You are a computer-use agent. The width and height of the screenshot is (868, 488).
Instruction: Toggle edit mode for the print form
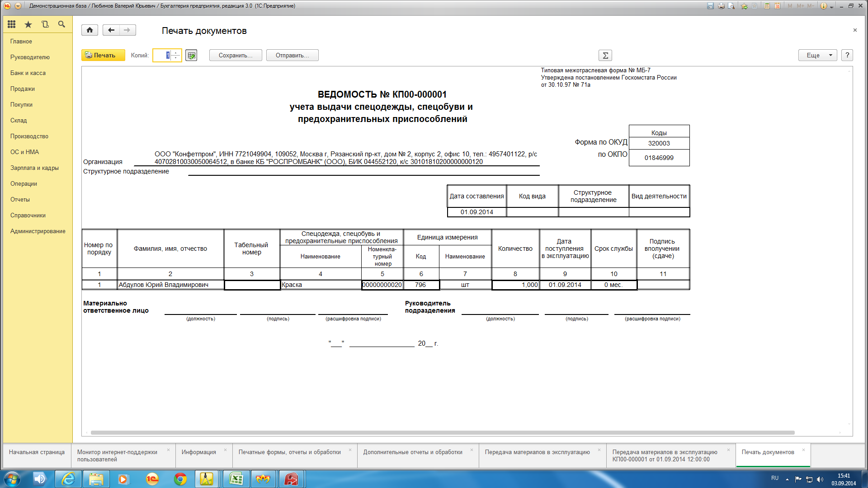click(191, 55)
